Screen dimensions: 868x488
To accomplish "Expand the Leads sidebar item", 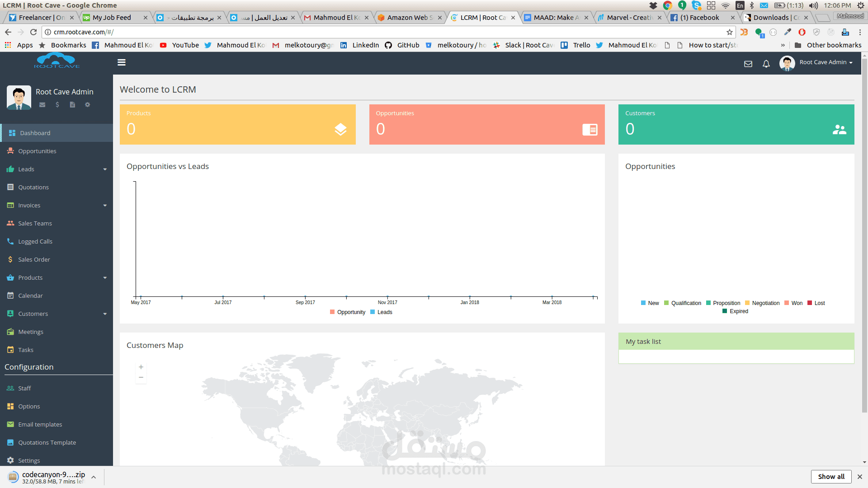I will coord(105,169).
